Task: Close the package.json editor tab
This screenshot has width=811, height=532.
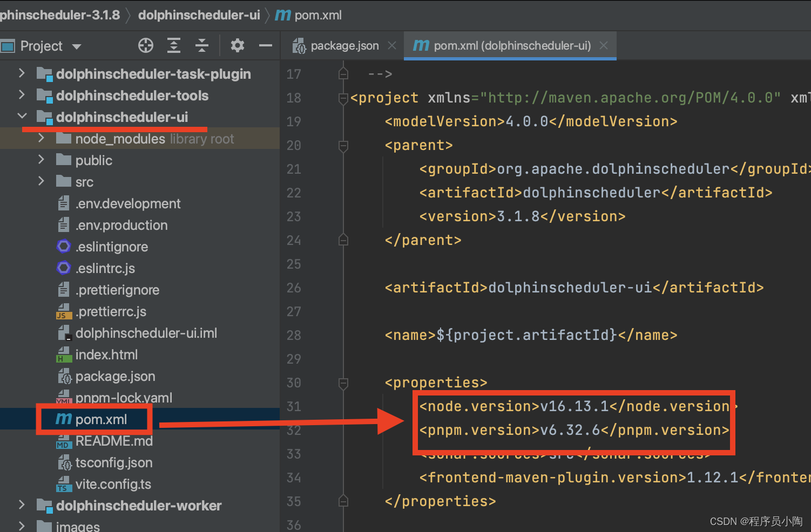Action: [392, 46]
